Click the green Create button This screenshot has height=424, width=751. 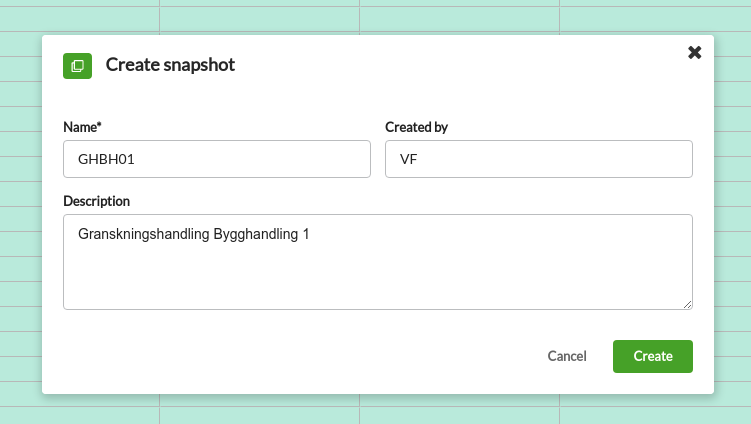click(652, 356)
